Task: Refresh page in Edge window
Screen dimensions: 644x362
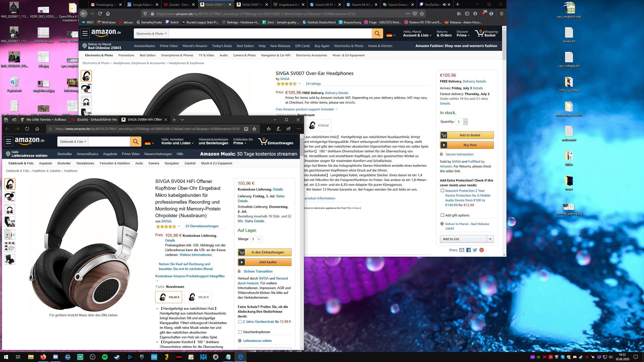Action: [x=27, y=129]
